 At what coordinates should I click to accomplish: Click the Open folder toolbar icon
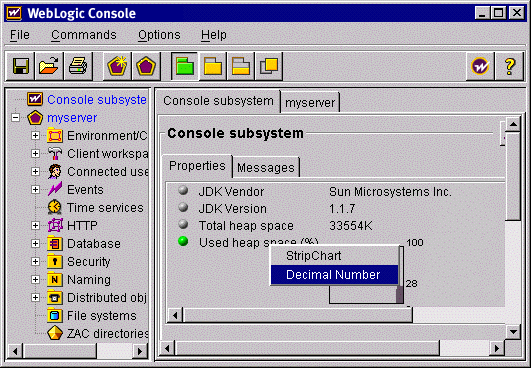[x=49, y=66]
